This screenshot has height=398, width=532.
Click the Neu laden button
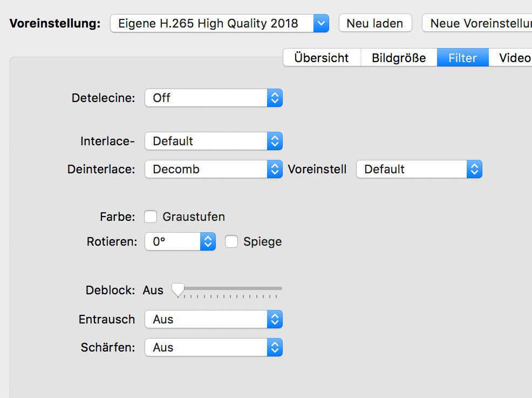(x=375, y=23)
